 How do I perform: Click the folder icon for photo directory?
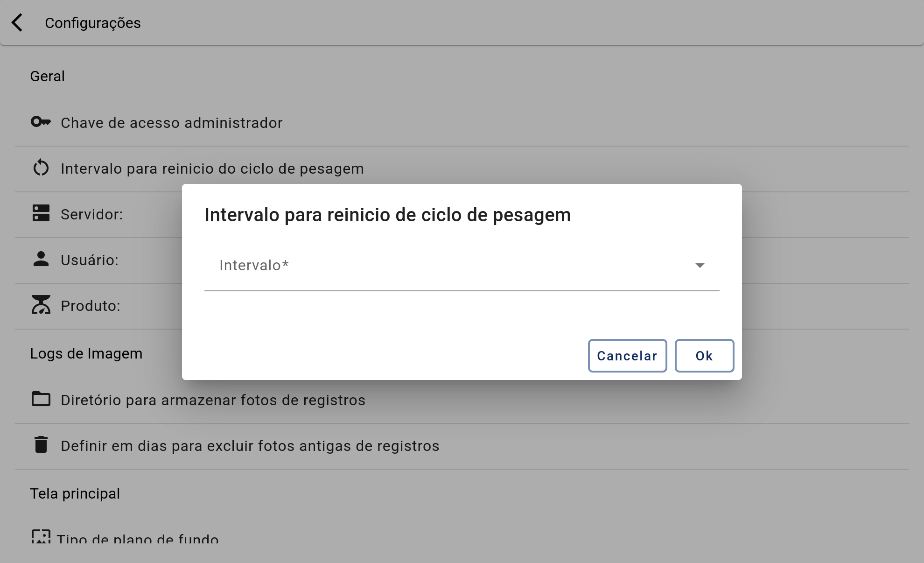click(41, 399)
